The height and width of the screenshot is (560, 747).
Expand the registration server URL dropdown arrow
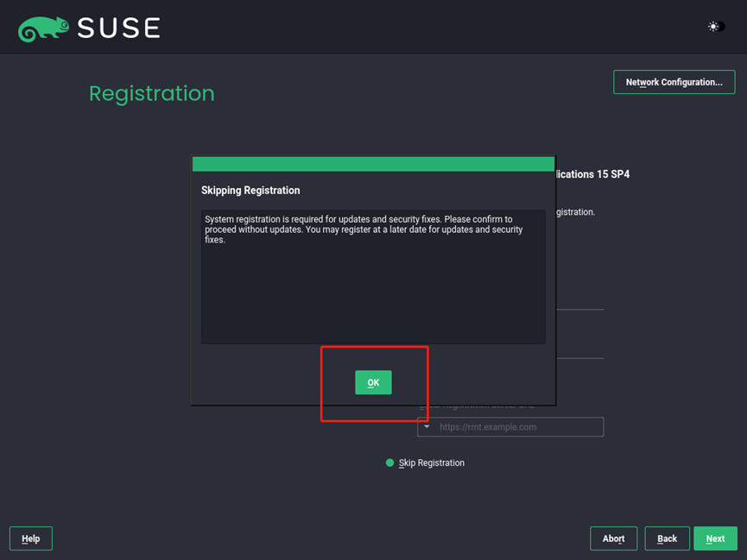427,426
